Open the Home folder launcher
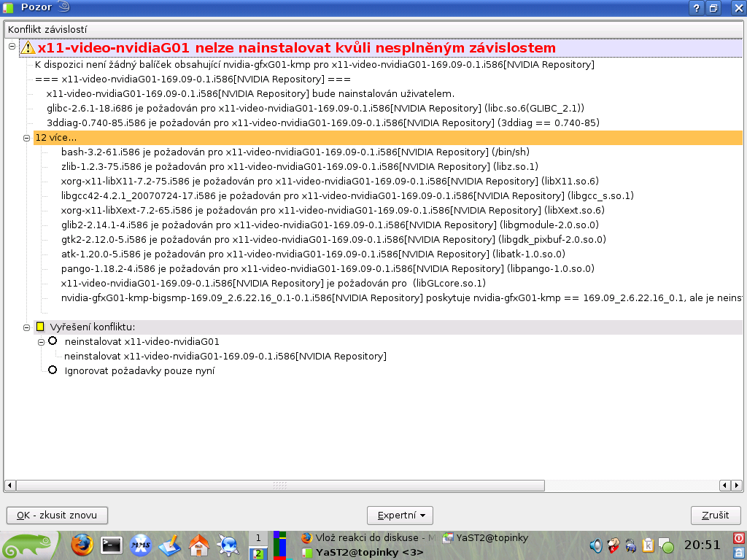 tap(199, 545)
